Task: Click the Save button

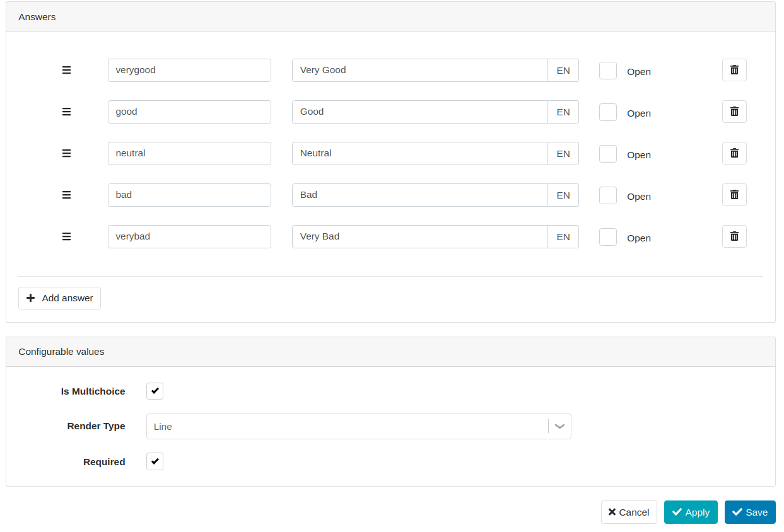Action: [x=750, y=512]
